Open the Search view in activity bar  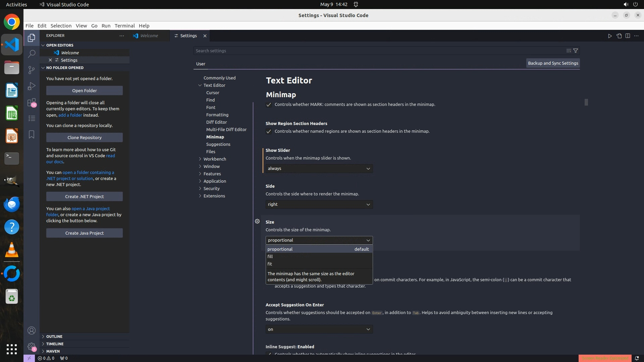[32, 54]
